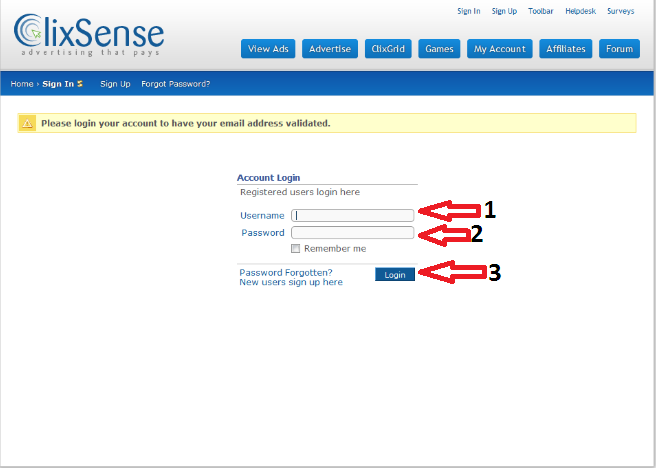Open the Toolbar link in the header
This screenshot has width=656, height=468.
tap(541, 11)
